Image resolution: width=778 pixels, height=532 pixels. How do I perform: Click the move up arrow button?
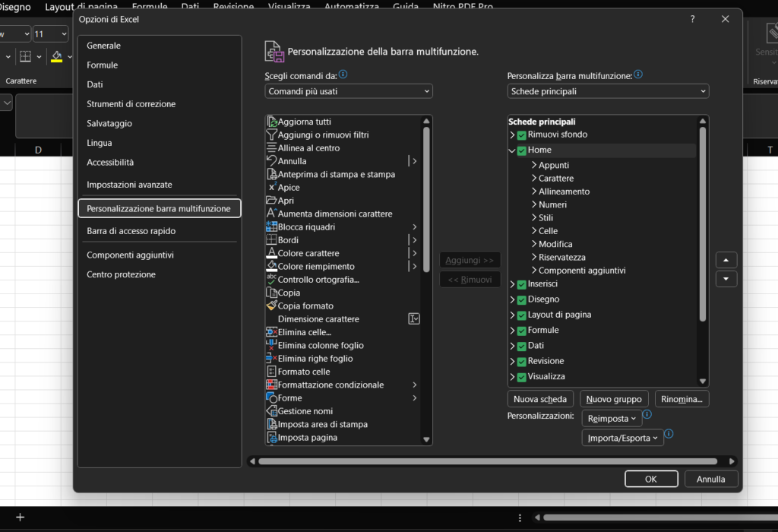(726, 260)
